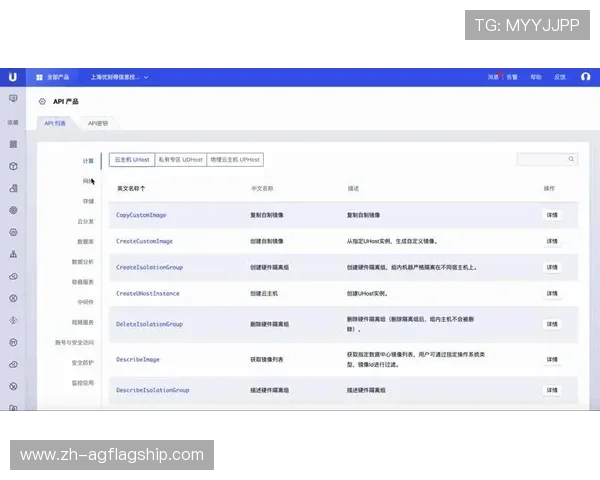Screen dimensions: 600x480
Task: Select 安全防护 category
Action: click(83, 363)
